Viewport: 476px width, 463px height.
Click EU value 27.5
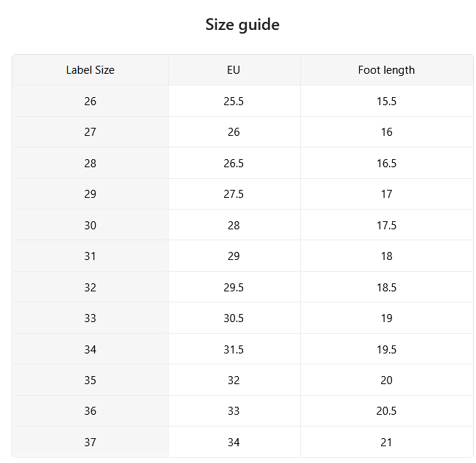tap(234, 194)
